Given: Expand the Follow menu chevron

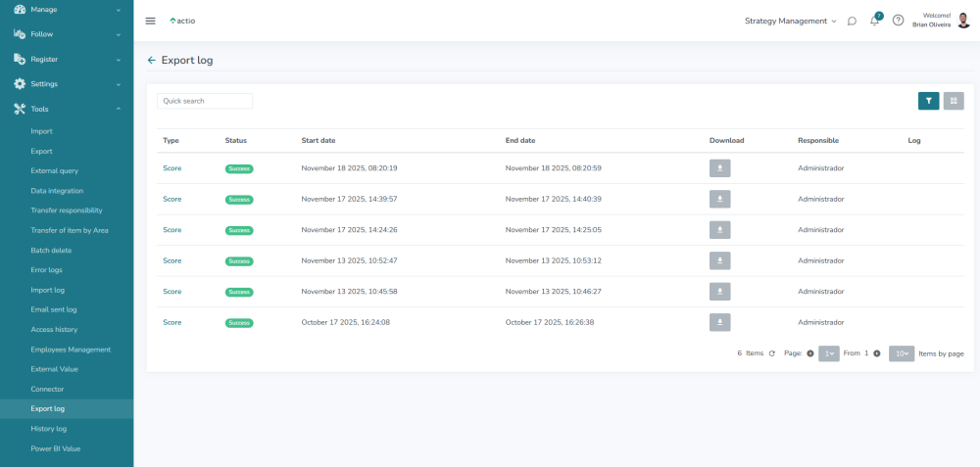Looking at the screenshot, I should 119,34.
